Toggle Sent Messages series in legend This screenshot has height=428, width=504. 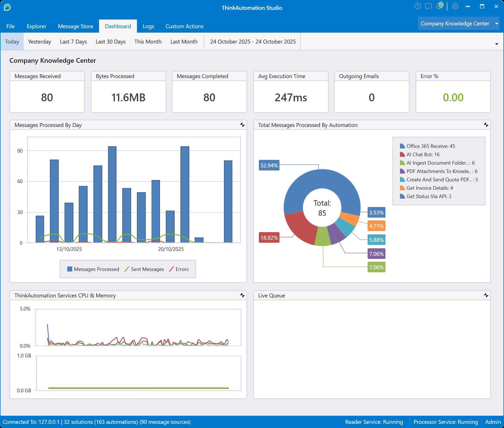[144, 269]
